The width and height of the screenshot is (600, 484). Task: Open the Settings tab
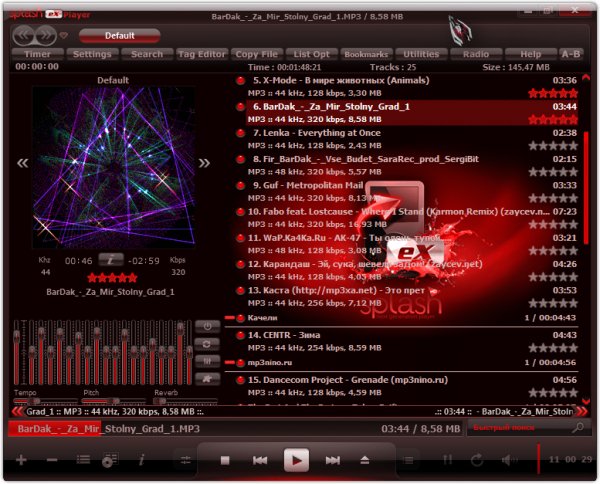tap(92, 54)
